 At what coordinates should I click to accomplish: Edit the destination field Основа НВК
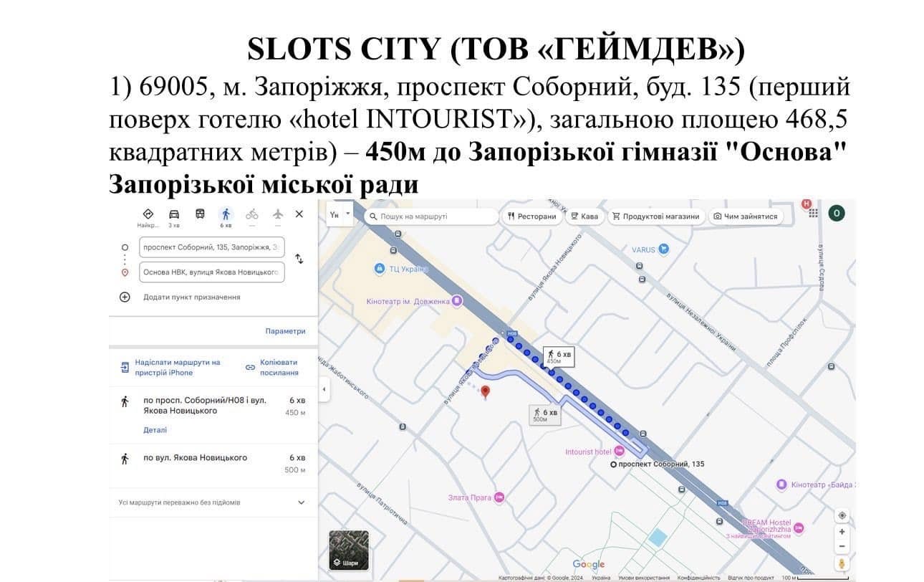click(x=212, y=272)
